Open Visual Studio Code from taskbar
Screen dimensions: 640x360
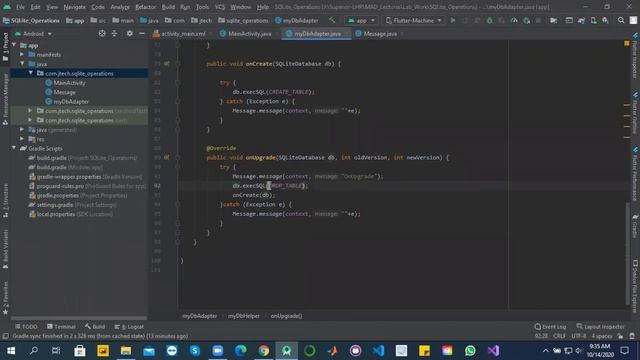pyautogui.click(x=378, y=351)
